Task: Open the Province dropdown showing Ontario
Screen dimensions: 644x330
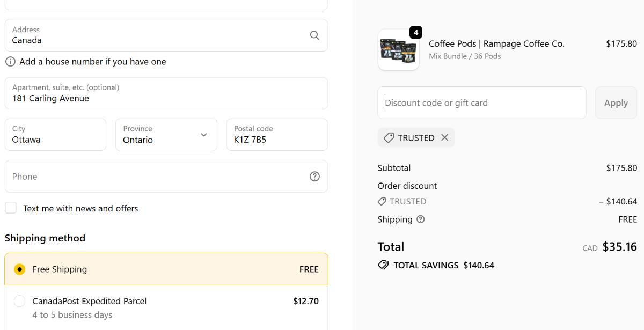Action: (166, 135)
